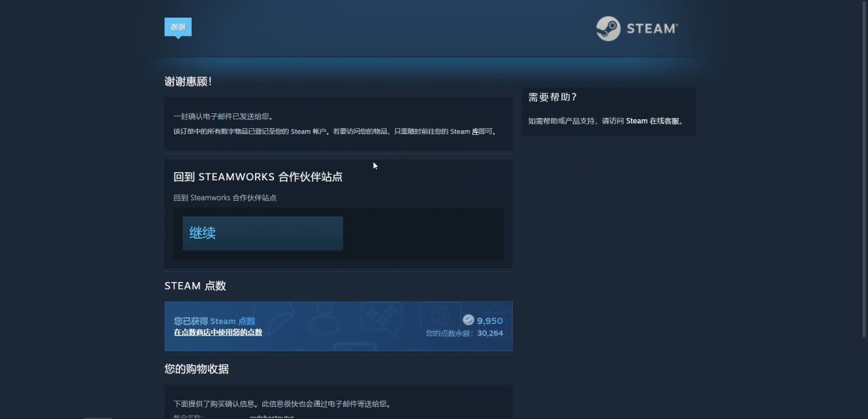This screenshot has height=419, width=868.
Task: Open the Steam 在线客服 support link
Action: [x=654, y=121]
